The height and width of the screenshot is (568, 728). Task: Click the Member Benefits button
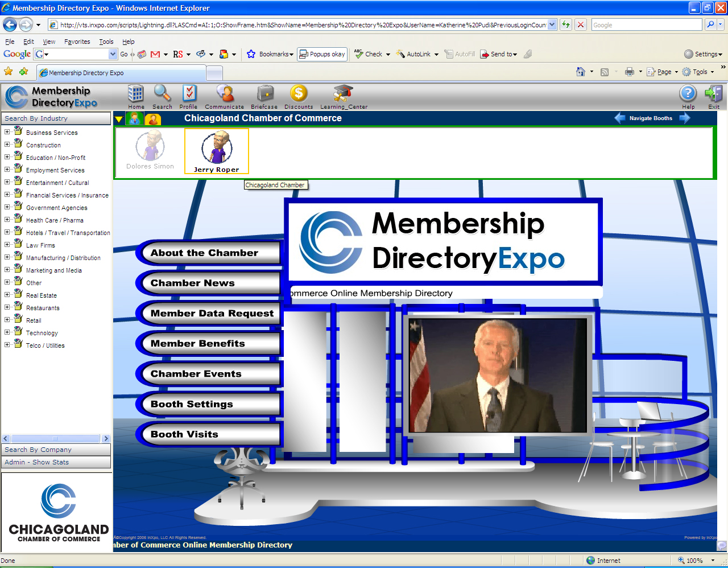click(209, 343)
